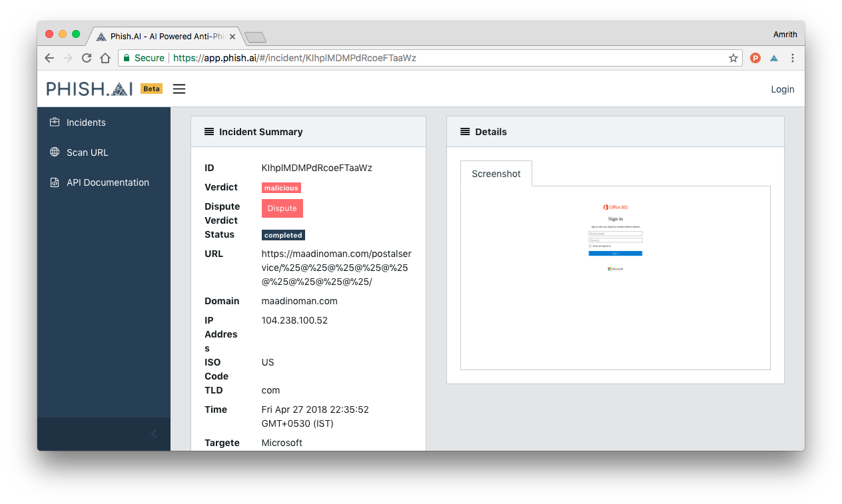Click the PHISH.AI logo

point(89,88)
